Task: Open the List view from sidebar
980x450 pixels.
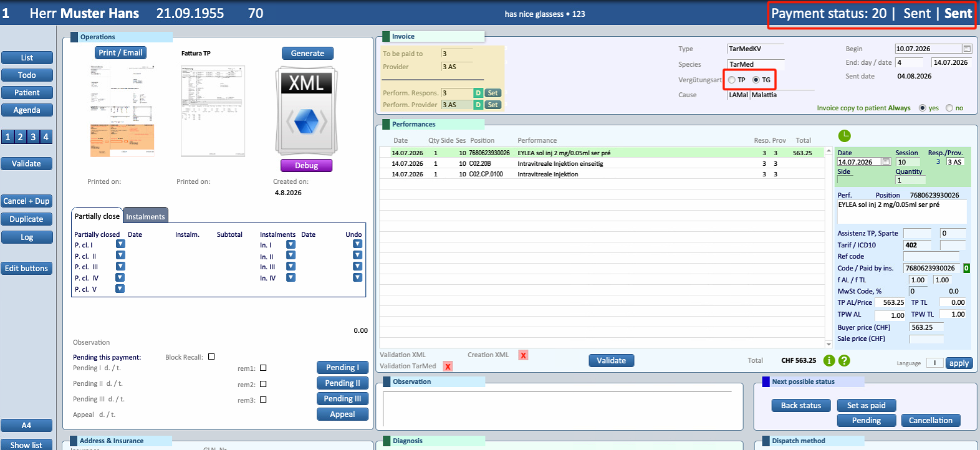Action: (x=27, y=57)
